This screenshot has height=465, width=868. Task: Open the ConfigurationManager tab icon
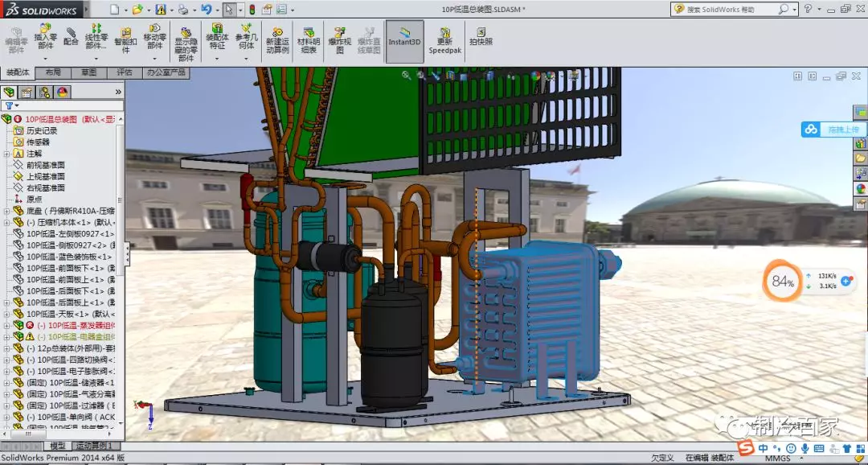pyautogui.click(x=45, y=92)
